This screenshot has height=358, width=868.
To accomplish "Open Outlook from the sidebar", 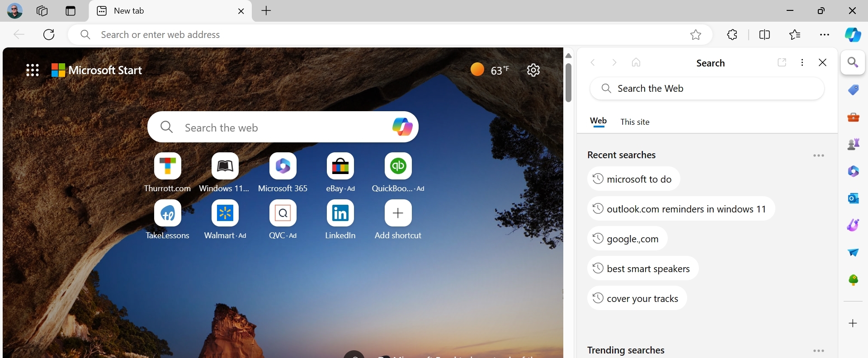I will tap(853, 198).
